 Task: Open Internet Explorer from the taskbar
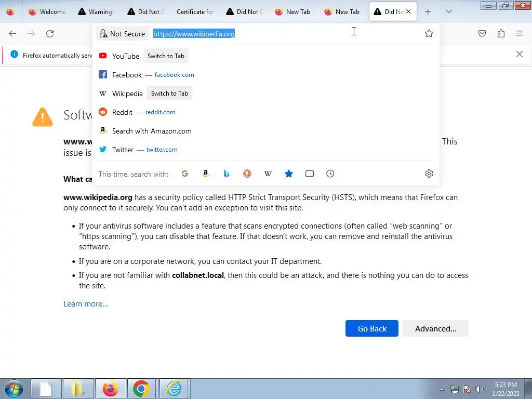click(174, 389)
